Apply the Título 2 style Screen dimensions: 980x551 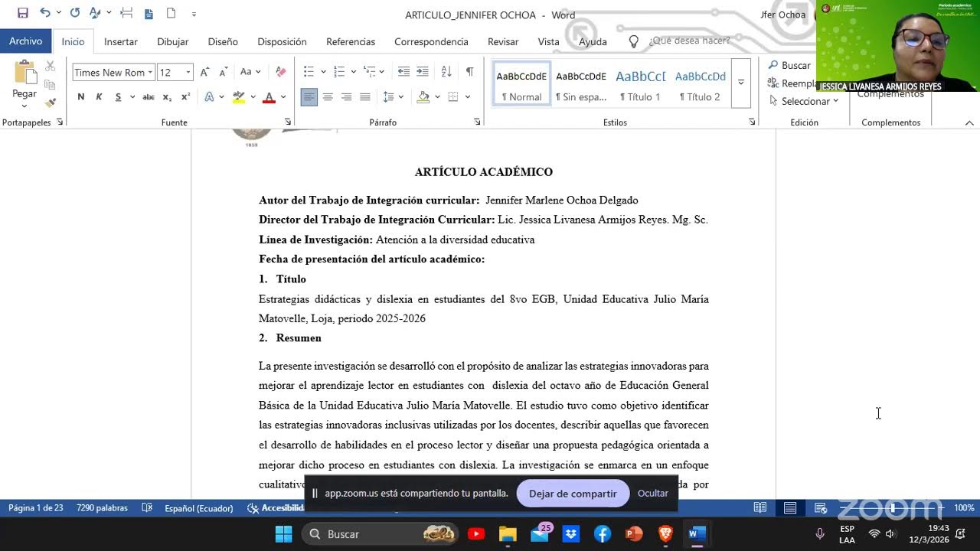[x=700, y=84]
